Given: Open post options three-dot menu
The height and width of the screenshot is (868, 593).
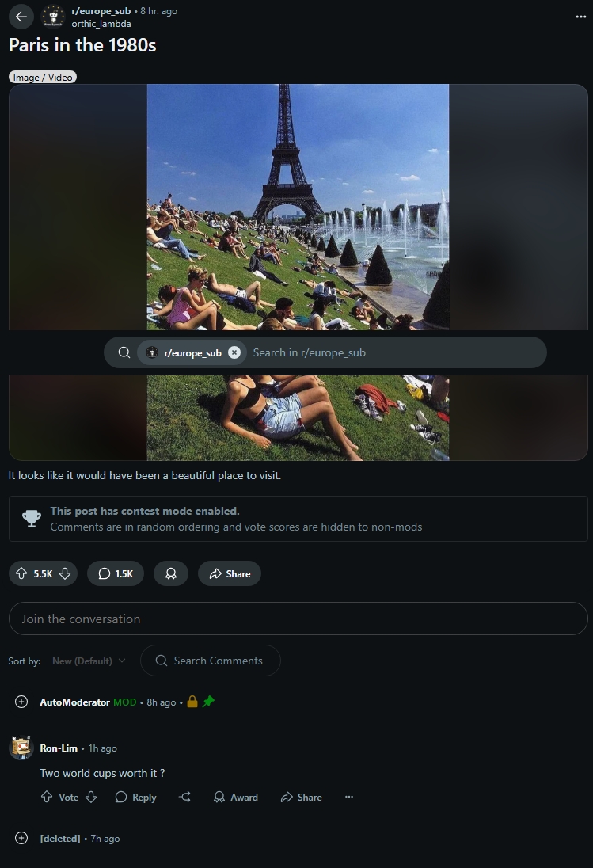Looking at the screenshot, I should tap(580, 17).
